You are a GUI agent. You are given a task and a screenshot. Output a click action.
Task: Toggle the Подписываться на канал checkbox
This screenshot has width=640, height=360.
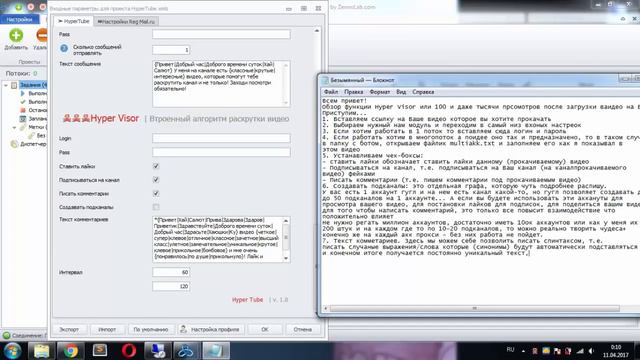[x=156, y=180]
